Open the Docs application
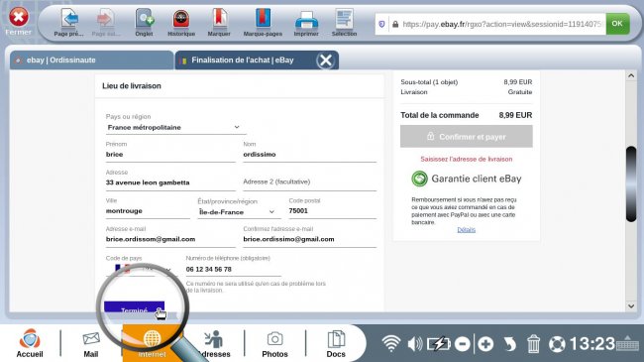644x362 pixels. coord(336,344)
